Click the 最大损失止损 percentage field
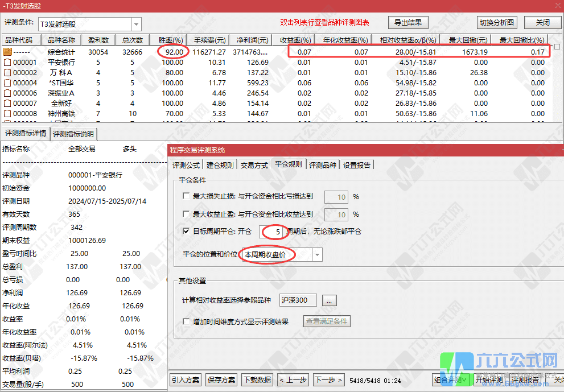 pyautogui.click(x=336, y=197)
